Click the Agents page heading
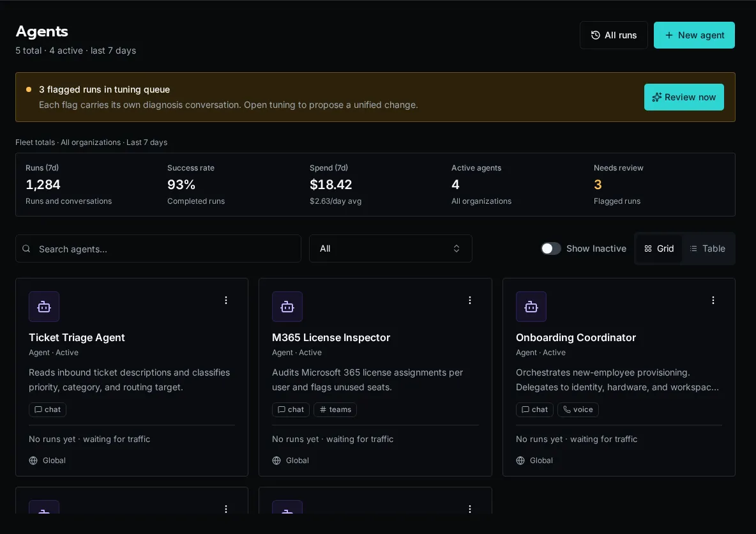This screenshot has height=534, width=756. 42,31
